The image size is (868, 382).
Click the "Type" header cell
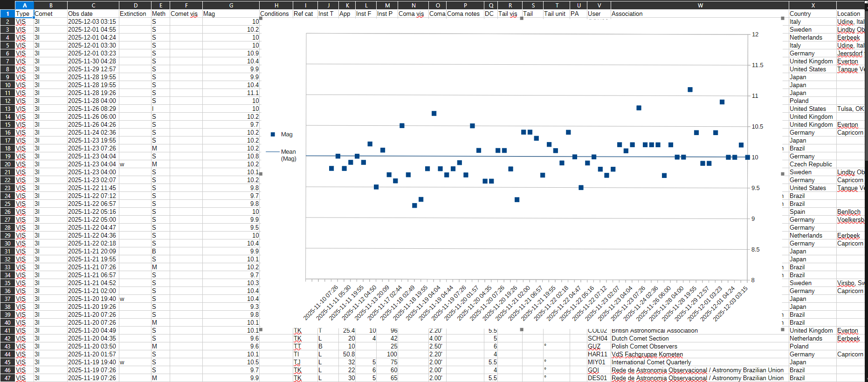click(x=24, y=14)
